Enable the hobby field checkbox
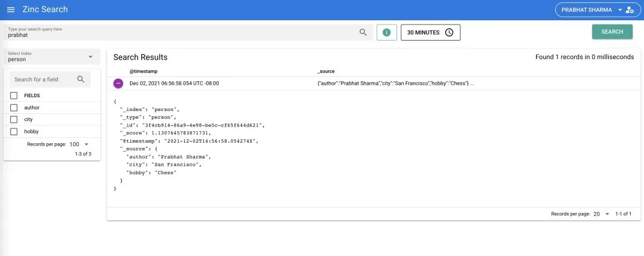644x256 pixels. pyautogui.click(x=14, y=131)
